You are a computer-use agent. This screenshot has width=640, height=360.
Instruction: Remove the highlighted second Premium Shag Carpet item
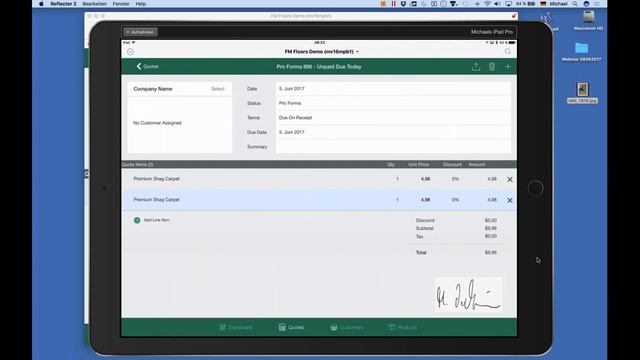(x=510, y=200)
